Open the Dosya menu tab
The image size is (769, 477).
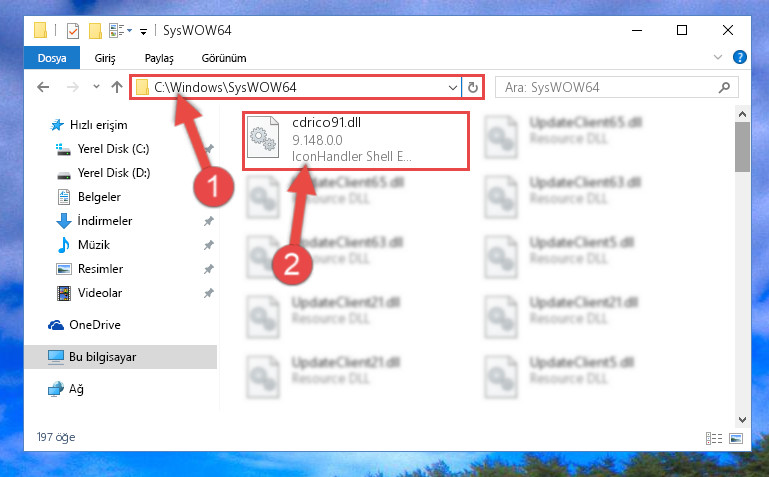point(52,58)
